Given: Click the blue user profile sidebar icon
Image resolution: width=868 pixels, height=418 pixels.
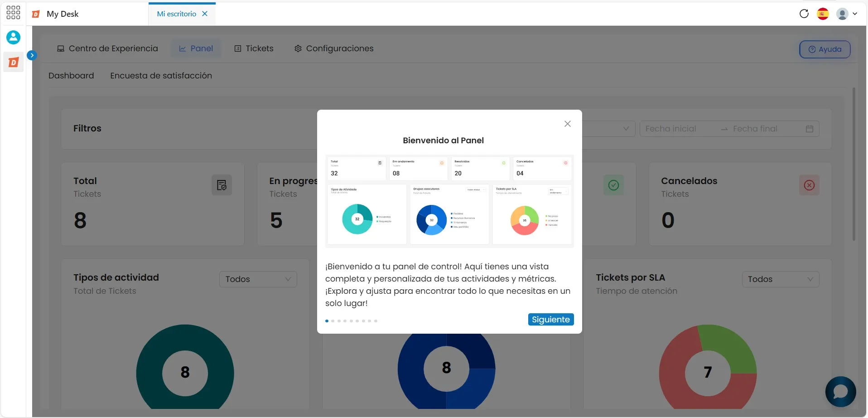Looking at the screenshot, I should coord(13,37).
